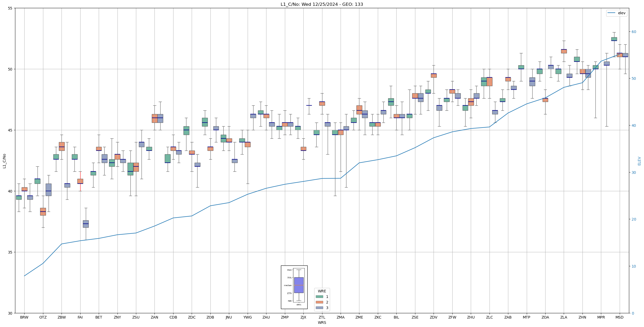This screenshot has height=327, width=644.
Task: Click the orange WRE 2 legend swatch
Action: click(319, 302)
